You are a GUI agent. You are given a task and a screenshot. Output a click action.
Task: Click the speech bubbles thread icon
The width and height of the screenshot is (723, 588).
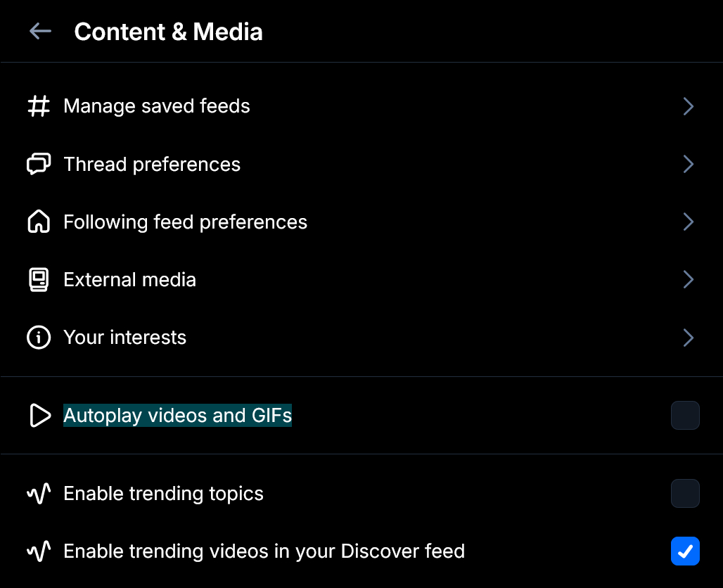(x=39, y=164)
